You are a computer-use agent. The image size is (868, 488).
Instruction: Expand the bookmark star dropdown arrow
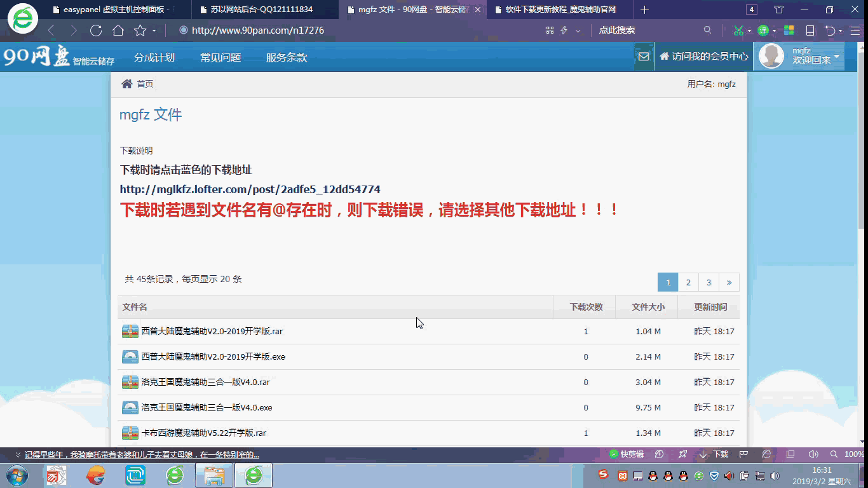(154, 30)
